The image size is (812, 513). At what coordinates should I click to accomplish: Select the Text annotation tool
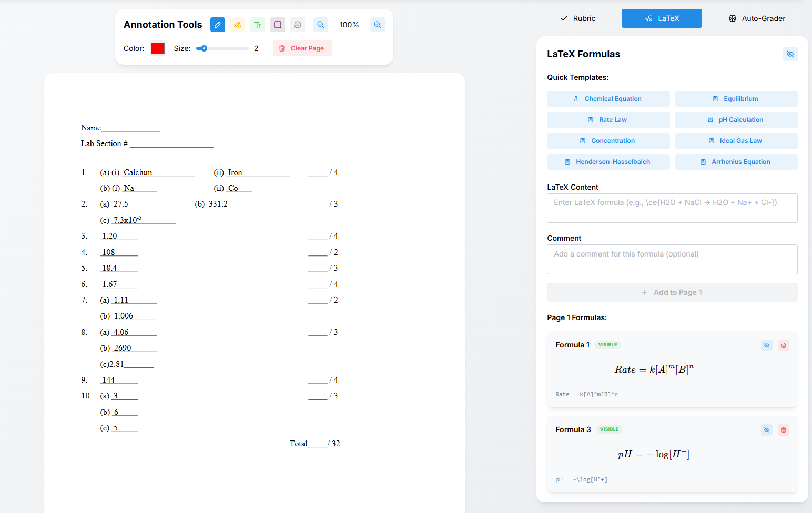(257, 25)
